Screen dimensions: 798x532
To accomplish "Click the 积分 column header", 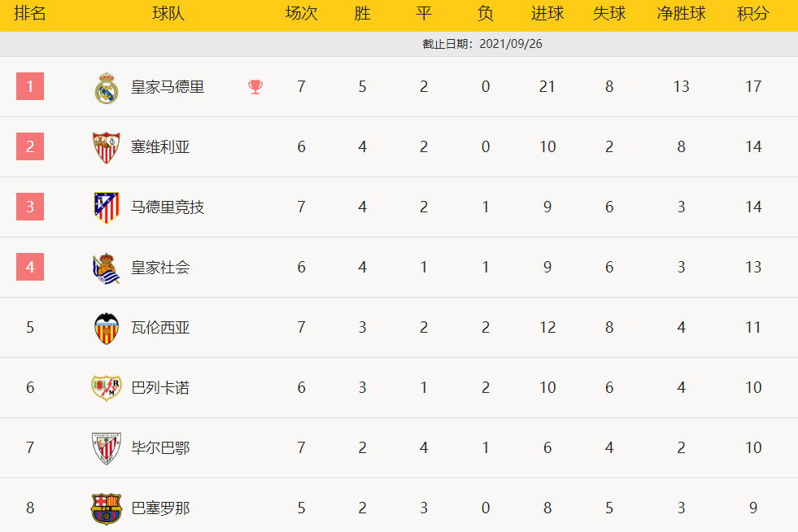I will click(753, 15).
